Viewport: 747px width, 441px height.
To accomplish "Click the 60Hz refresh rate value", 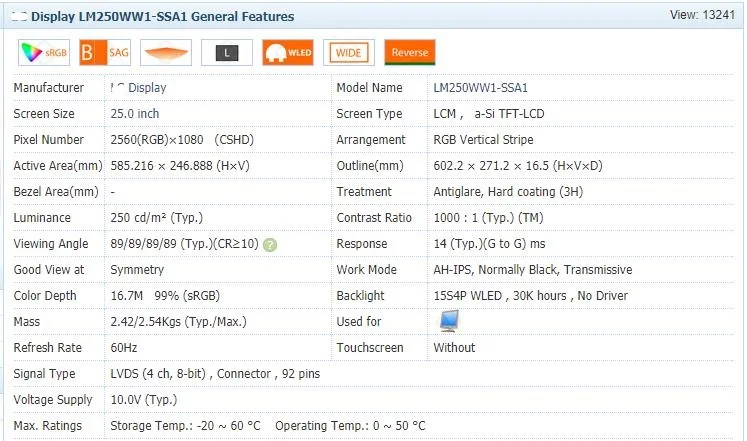I will [124, 348].
